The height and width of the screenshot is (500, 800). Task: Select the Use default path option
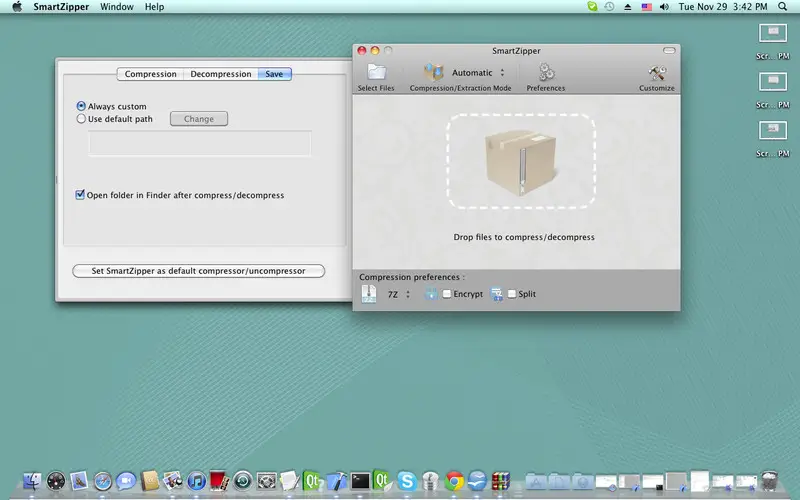pos(81,119)
